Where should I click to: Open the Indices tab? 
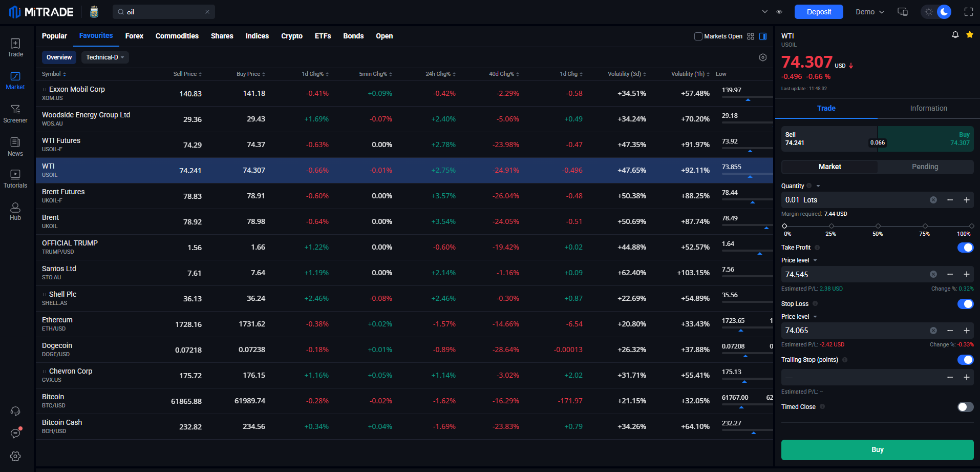(257, 36)
